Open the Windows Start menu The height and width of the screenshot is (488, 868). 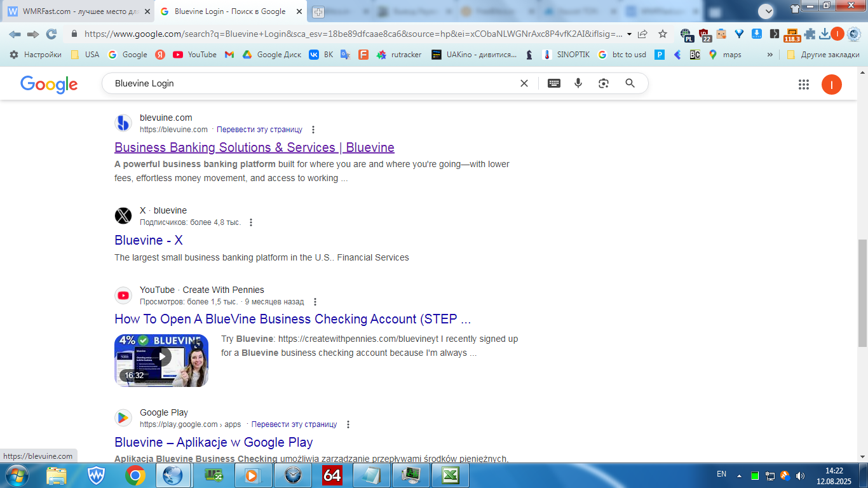coord(16,475)
